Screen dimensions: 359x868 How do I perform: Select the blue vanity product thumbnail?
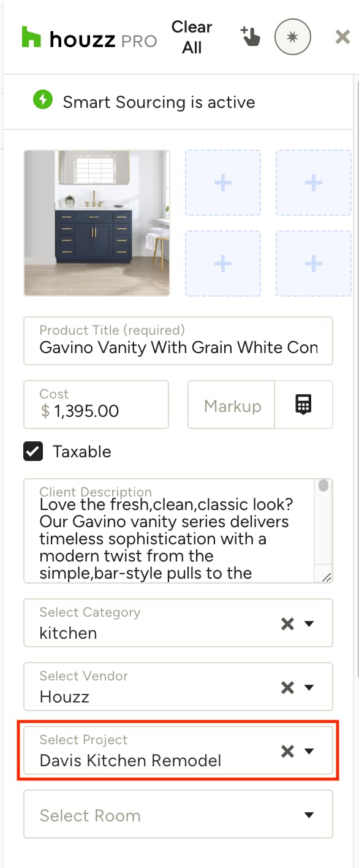click(x=97, y=223)
